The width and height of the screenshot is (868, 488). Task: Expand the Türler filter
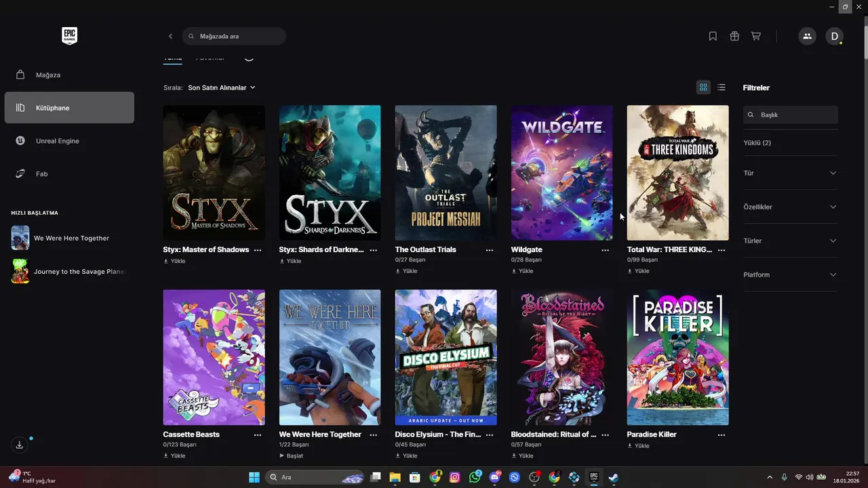pos(791,241)
